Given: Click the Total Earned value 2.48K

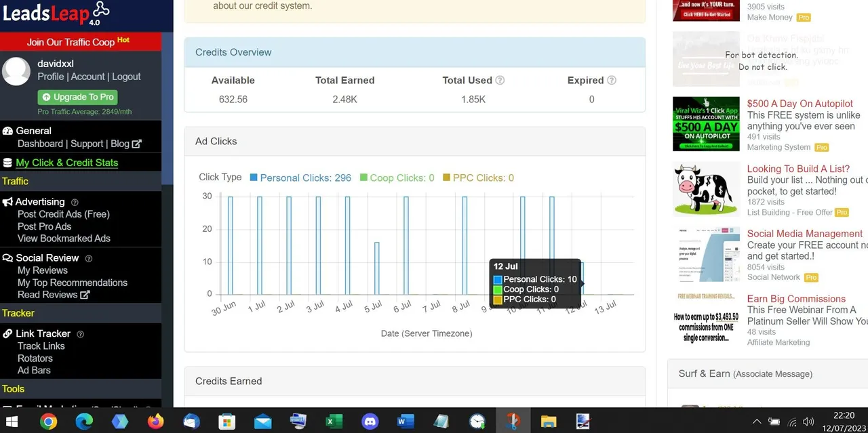Looking at the screenshot, I should pos(344,99).
